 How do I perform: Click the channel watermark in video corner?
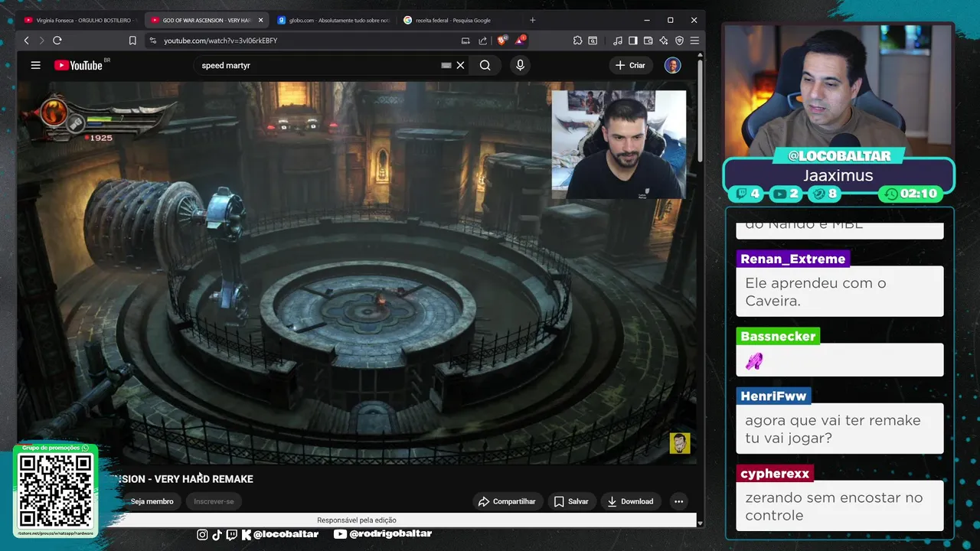coord(680,443)
